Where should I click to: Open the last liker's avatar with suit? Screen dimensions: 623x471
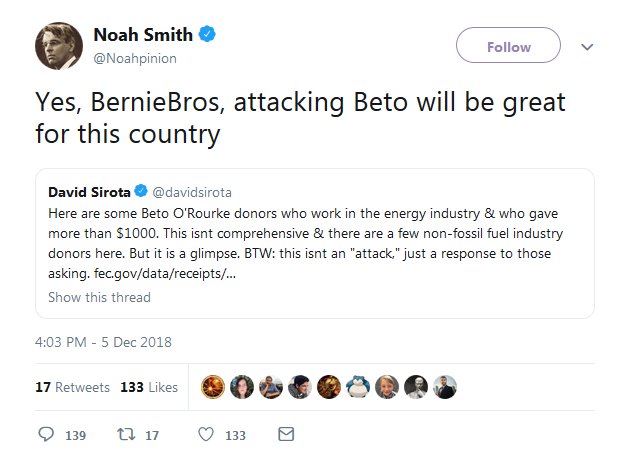coord(445,387)
